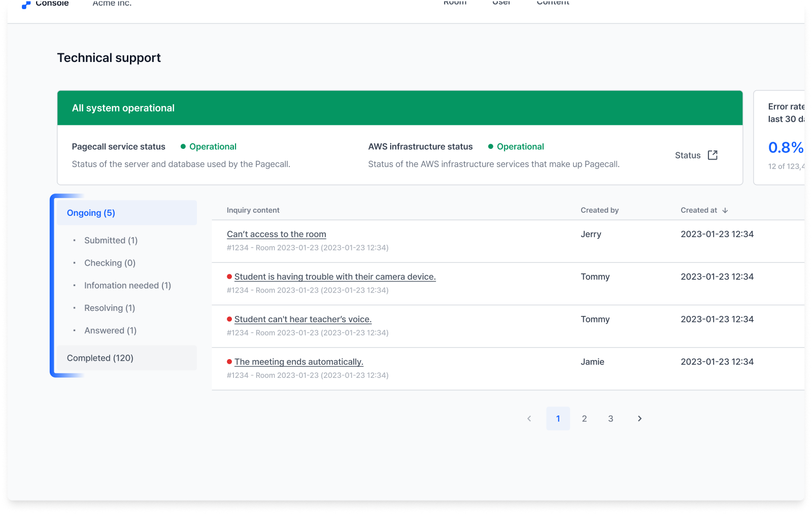Click Tommy in the camera device row
Screen dimensions: 812x514
click(595, 277)
